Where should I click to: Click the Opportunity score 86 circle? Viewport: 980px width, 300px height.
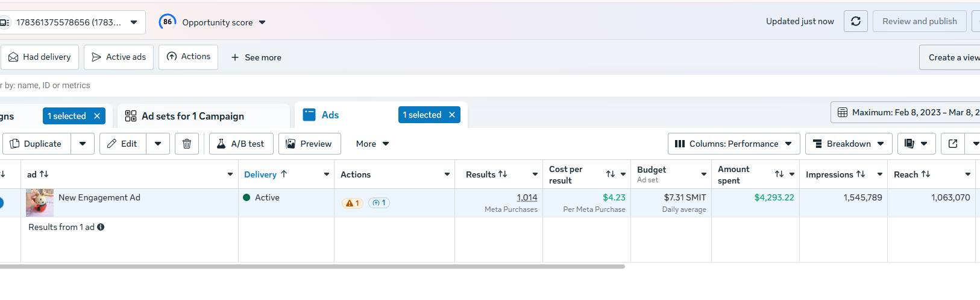point(167,22)
